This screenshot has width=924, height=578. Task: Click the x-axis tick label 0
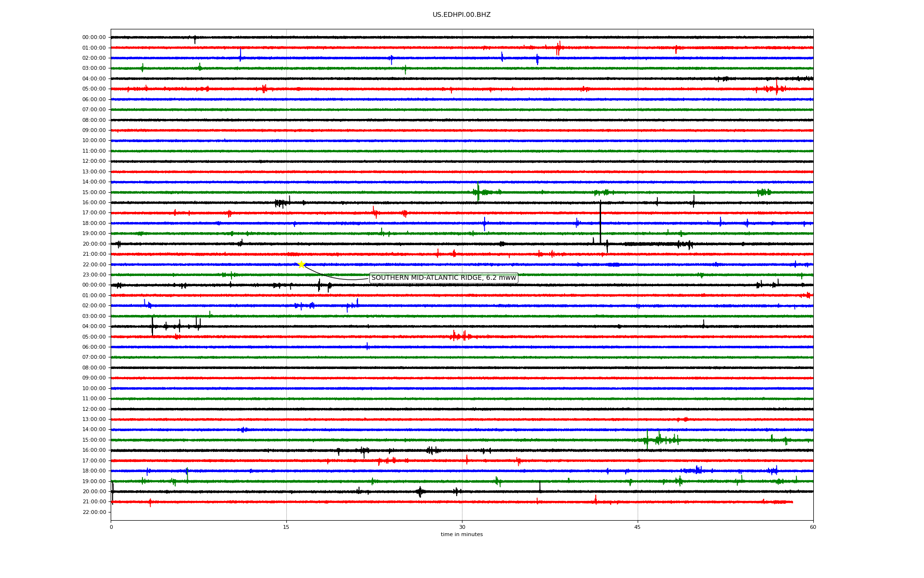point(111,527)
